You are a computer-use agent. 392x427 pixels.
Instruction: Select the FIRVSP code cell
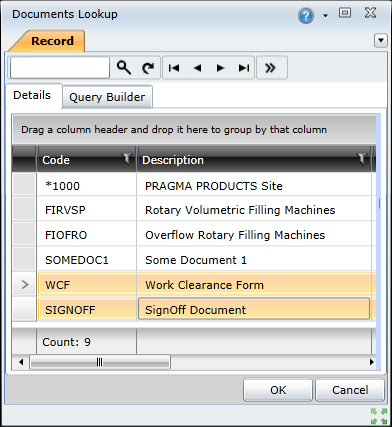tap(86, 210)
